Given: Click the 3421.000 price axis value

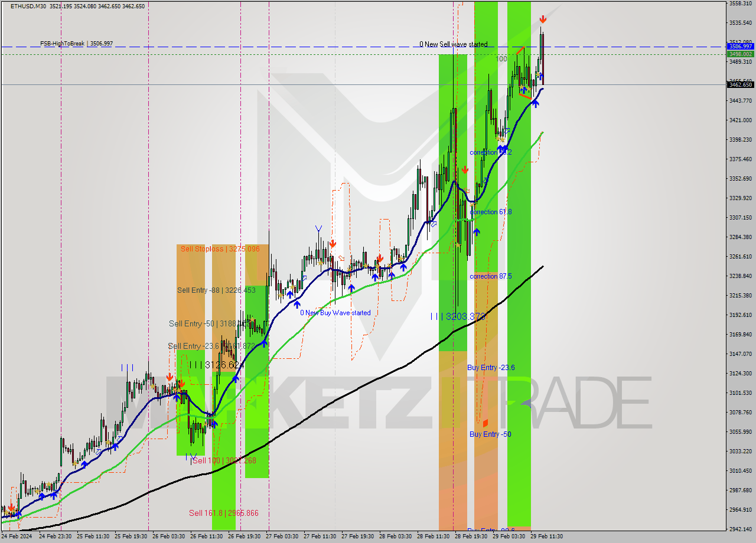Looking at the screenshot, I should [740, 120].
